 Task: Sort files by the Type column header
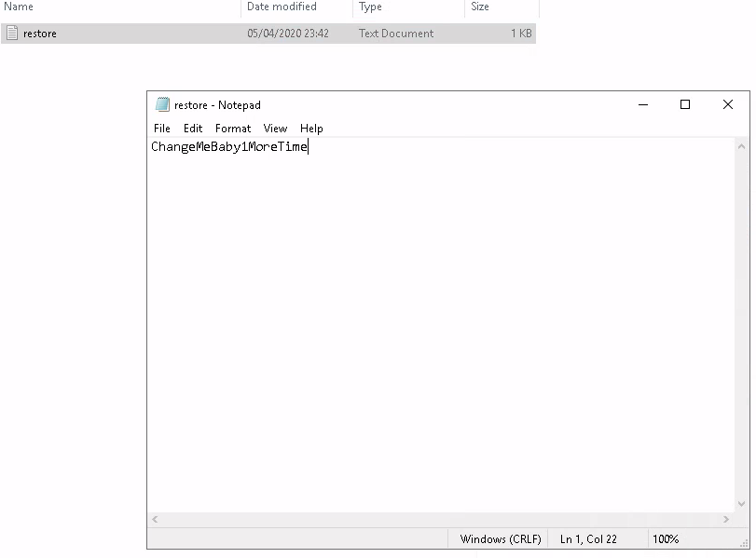point(370,7)
